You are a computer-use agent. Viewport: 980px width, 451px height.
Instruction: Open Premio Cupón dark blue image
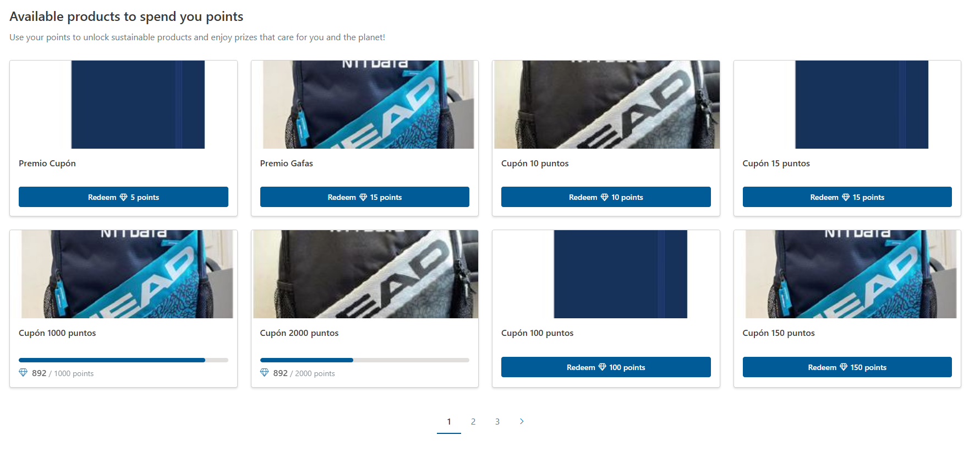tap(138, 105)
